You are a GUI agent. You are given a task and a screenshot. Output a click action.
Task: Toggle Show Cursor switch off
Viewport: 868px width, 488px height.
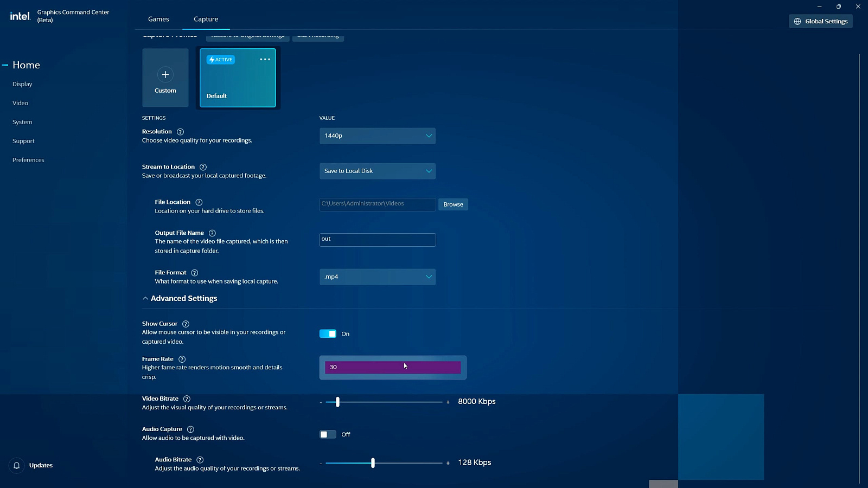tap(328, 333)
